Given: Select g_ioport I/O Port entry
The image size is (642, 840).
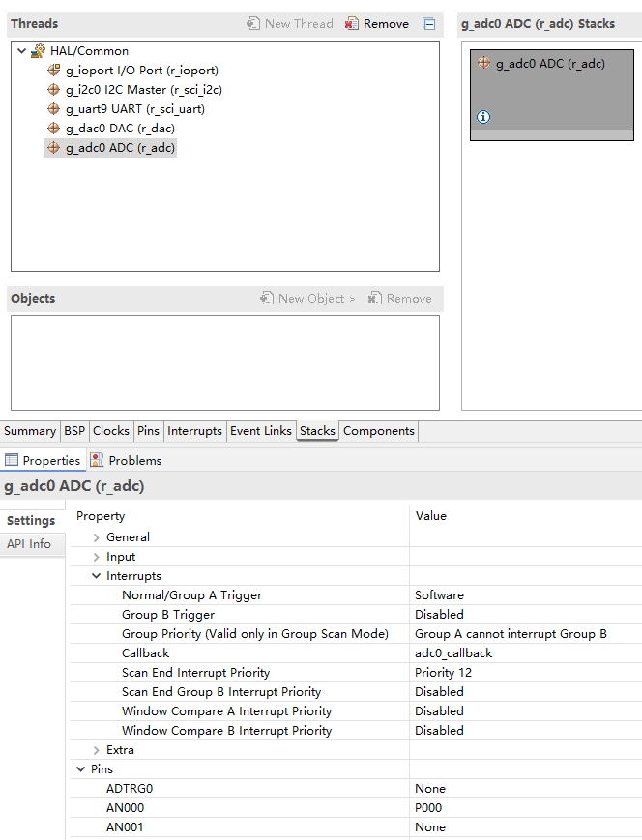Looking at the screenshot, I should 142,71.
